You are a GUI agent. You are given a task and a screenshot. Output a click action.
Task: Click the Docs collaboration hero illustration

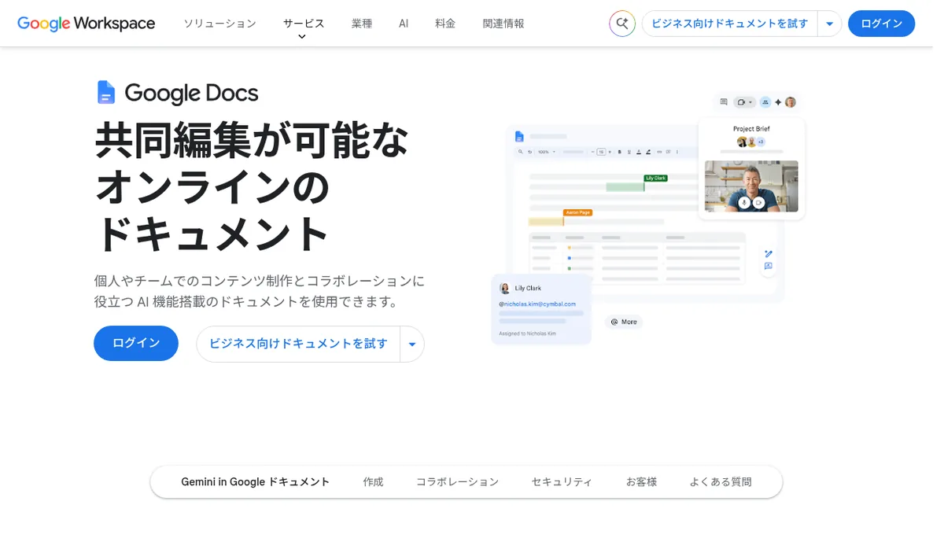pyautogui.click(x=647, y=219)
